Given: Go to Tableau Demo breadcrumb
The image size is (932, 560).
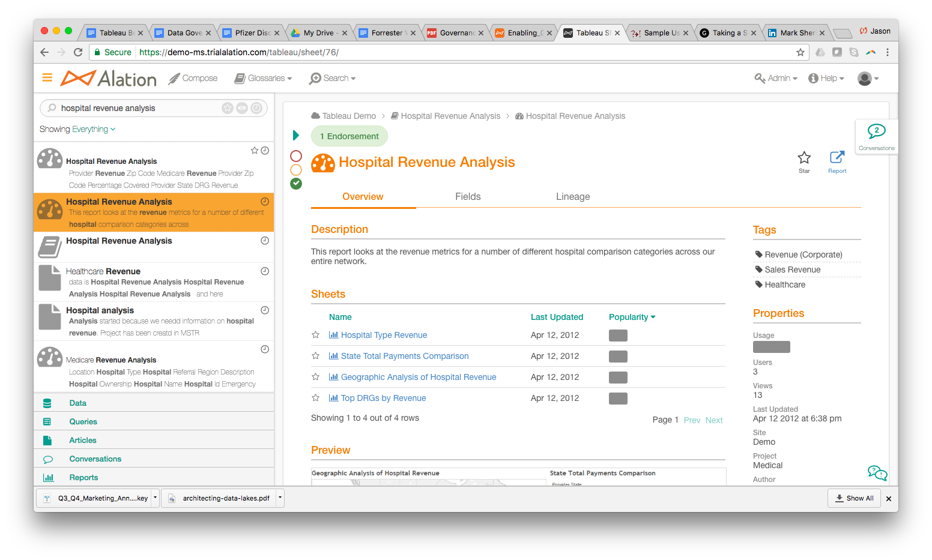Looking at the screenshot, I should coord(343,116).
